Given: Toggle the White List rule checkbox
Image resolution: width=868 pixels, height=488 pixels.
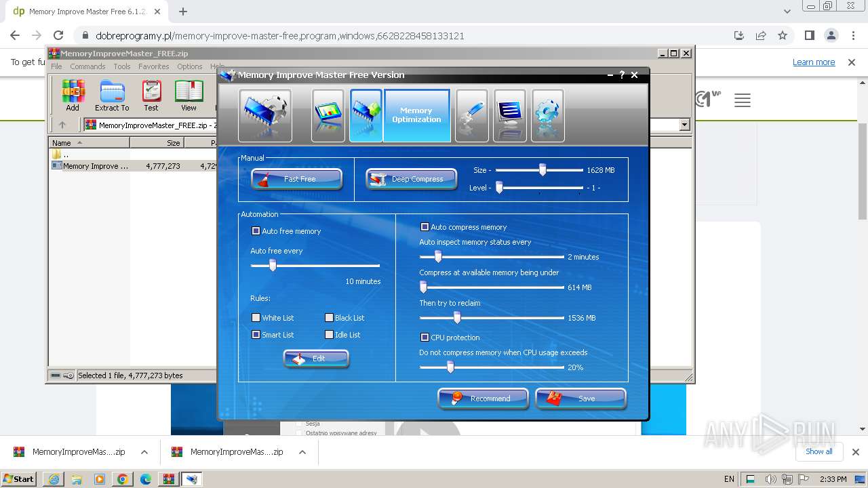Looking at the screenshot, I should pyautogui.click(x=256, y=318).
